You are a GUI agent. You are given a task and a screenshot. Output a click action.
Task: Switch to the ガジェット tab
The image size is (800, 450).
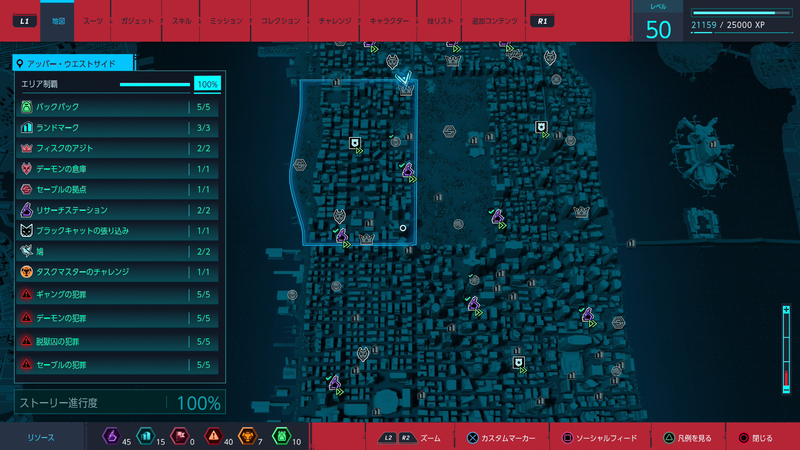(137, 21)
